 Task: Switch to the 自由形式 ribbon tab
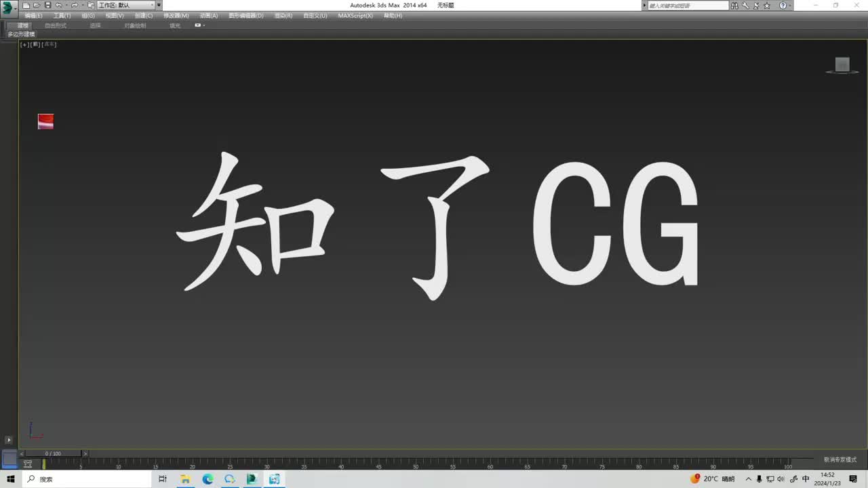pyautogui.click(x=56, y=26)
